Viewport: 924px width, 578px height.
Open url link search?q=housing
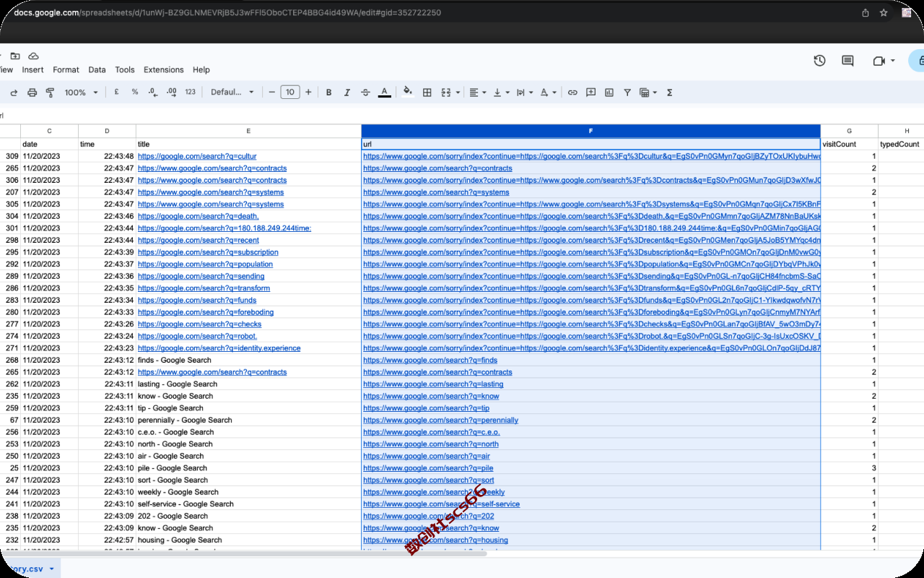point(435,540)
